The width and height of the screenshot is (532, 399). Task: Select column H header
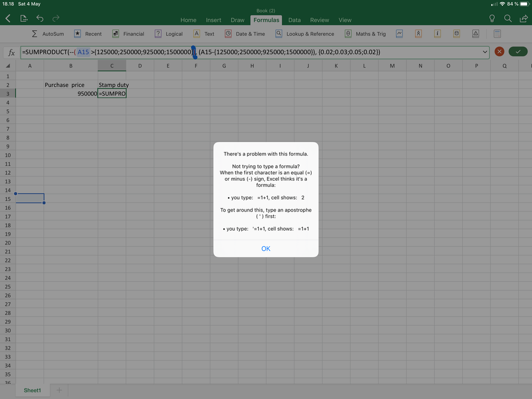click(252, 66)
